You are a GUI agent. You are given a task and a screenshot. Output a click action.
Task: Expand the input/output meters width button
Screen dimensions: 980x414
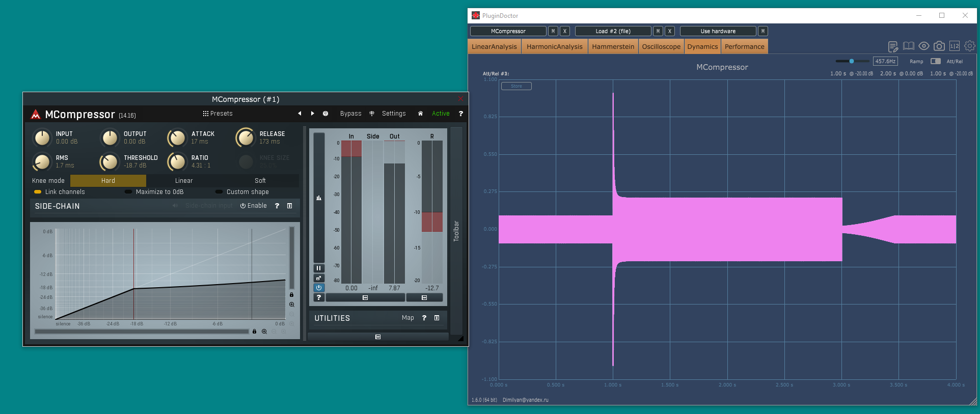365,297
